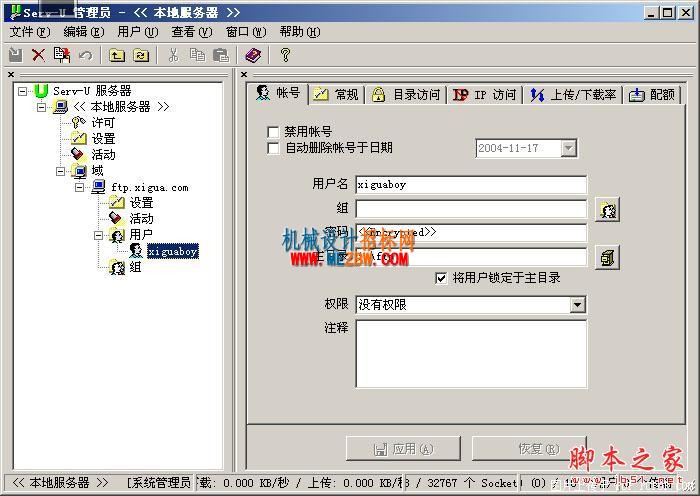Viewport: 700px width, 496px height.
Task: Collapse the 本地服务器 tree node
Action: coord(42,107)
